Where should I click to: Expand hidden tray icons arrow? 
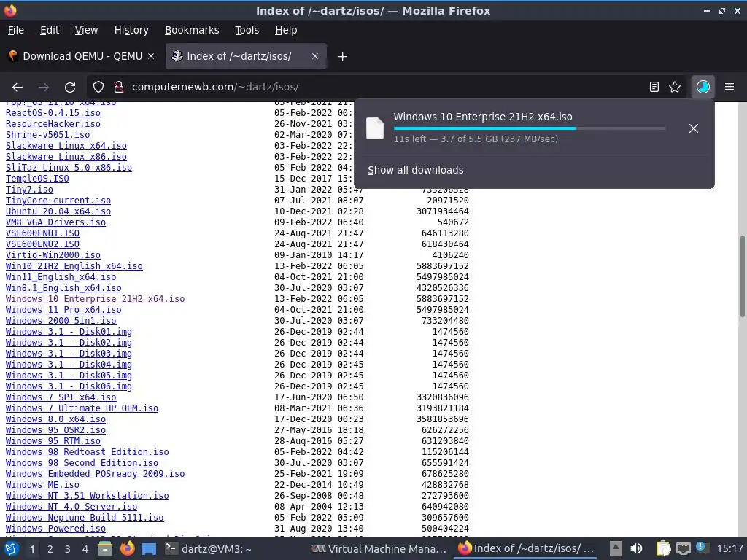[x=616, y=548]
